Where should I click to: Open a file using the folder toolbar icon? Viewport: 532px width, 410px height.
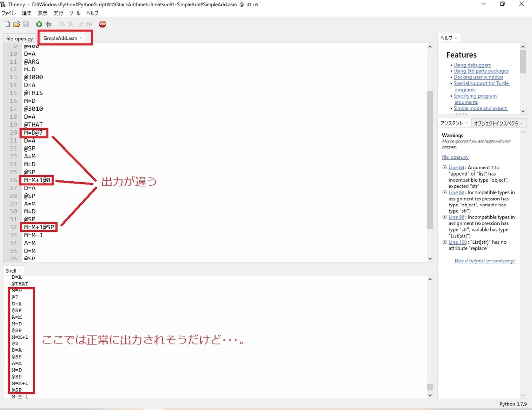click(16, 24)
